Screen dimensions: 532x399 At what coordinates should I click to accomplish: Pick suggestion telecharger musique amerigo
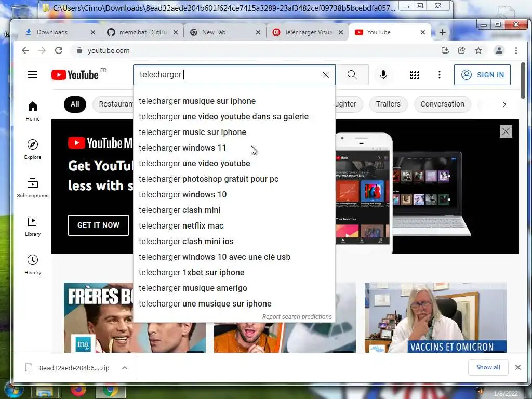[234, 288]
